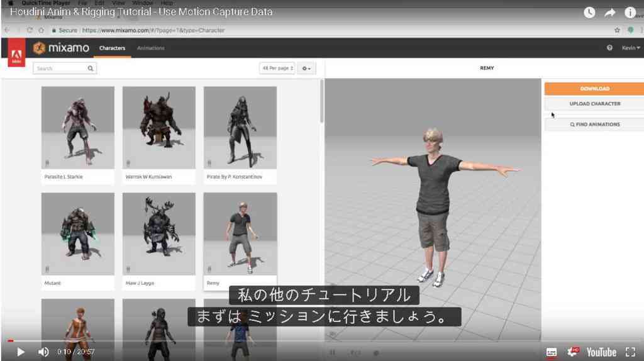Viewport: 644px width, 361px height.
Task: Click the Share arrow icon
Action: [610, 13]
